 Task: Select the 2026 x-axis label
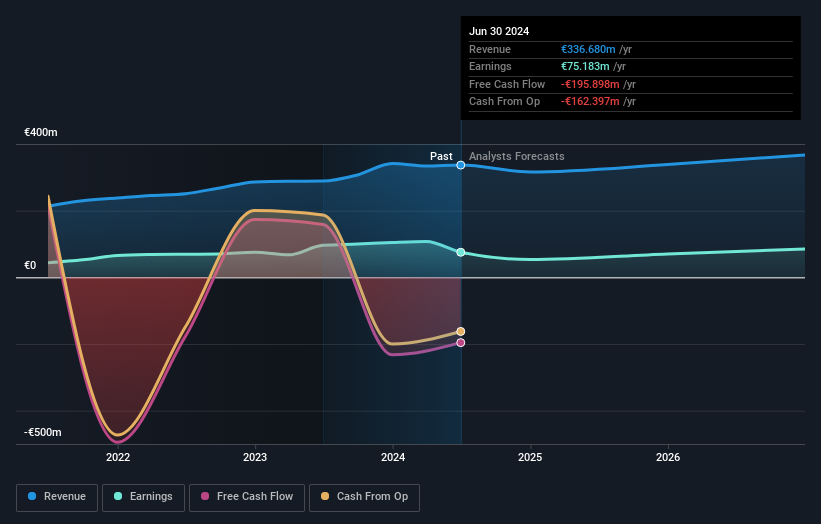[x=668, y=457]
